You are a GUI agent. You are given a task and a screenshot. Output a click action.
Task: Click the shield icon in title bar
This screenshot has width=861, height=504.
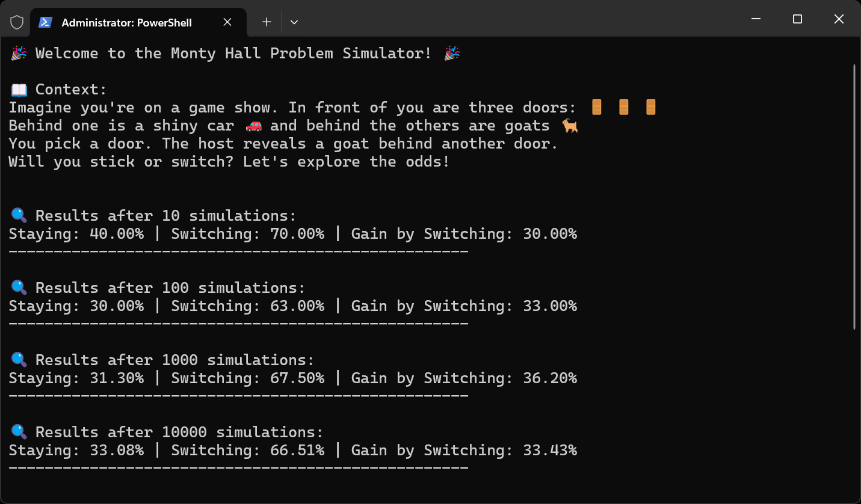pos(17,22)
